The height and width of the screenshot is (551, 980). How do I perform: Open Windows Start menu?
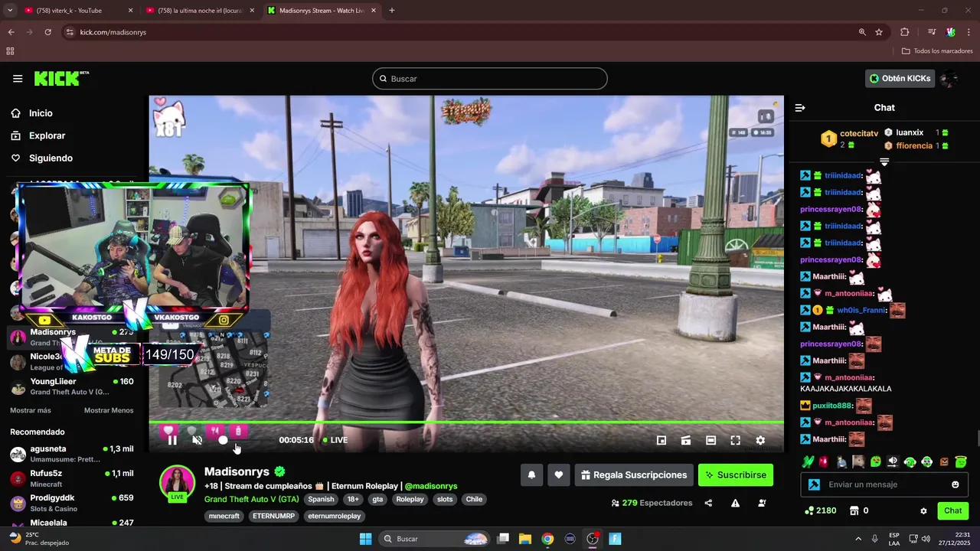[365, 539]
